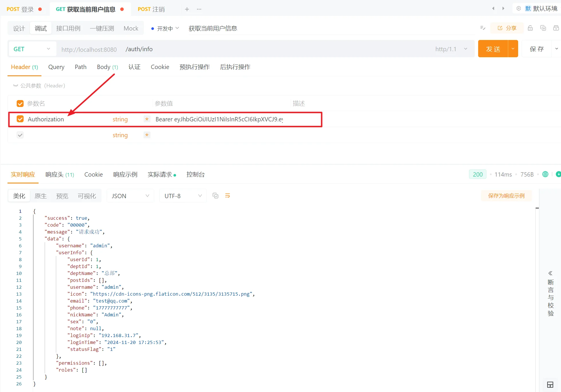Viewport: 561px width, 392px height.
Task: Click the copy response icon
Action: click(x=215, y=196)
